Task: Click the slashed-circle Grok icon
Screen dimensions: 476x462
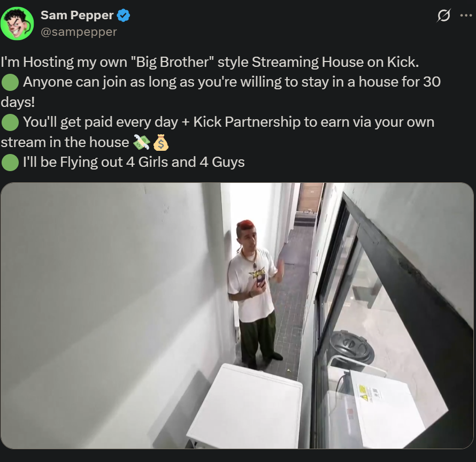Action: point(443,16)
